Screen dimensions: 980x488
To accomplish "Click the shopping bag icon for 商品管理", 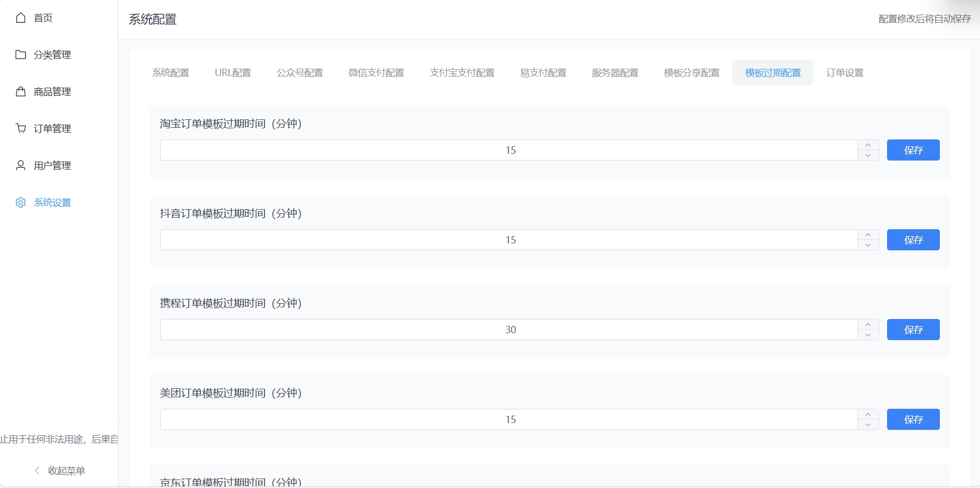I will 21,92.
